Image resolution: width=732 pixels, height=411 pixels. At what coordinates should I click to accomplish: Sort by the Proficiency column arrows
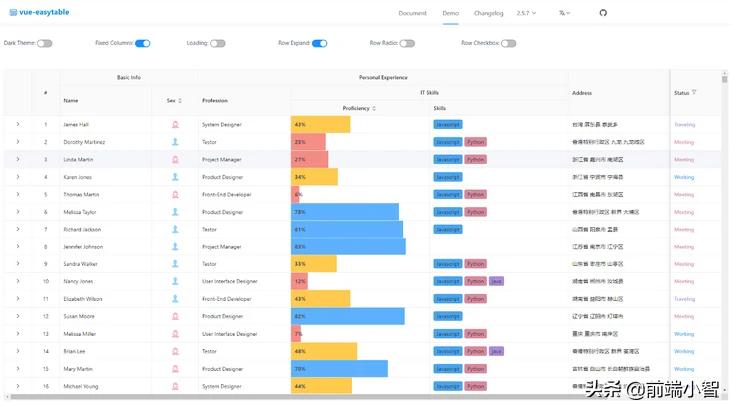pyautogui.click(x=374, y=108)
